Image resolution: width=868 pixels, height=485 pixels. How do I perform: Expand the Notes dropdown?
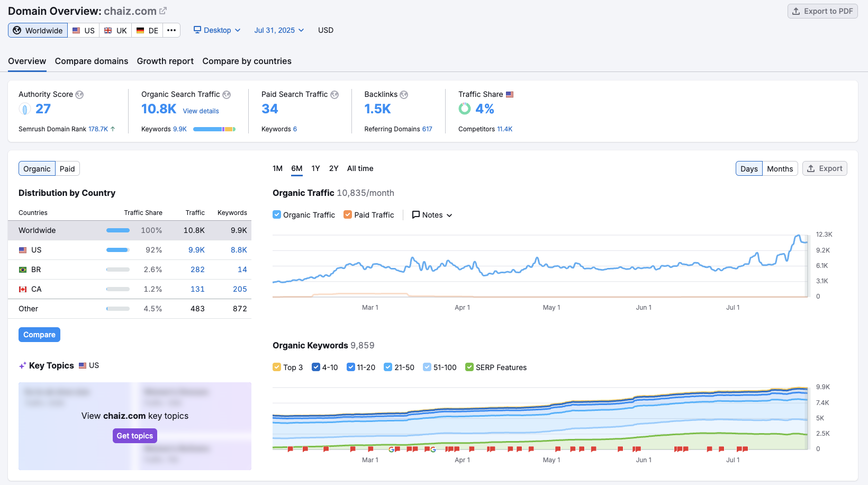[432, 215]
